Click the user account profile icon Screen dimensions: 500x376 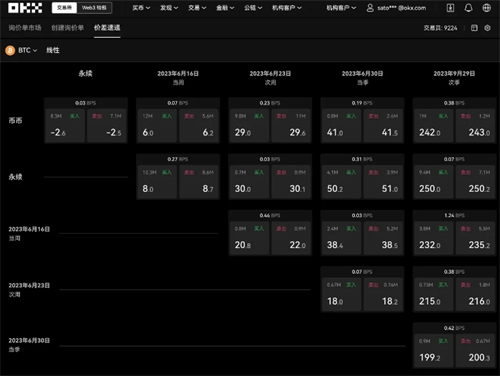370,8
